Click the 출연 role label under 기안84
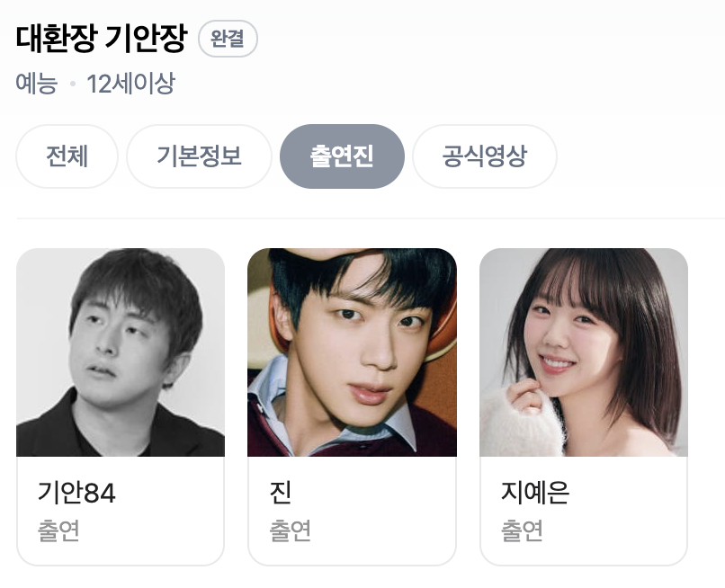This screenshot has width=725, height=588. 58,530
